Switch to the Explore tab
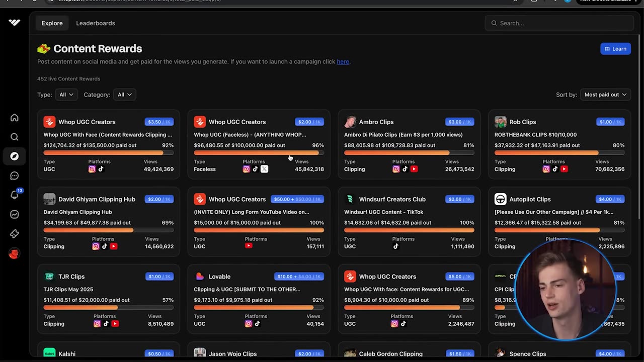Viewport: 644px width, 362px height. click(x=52, y=23)
